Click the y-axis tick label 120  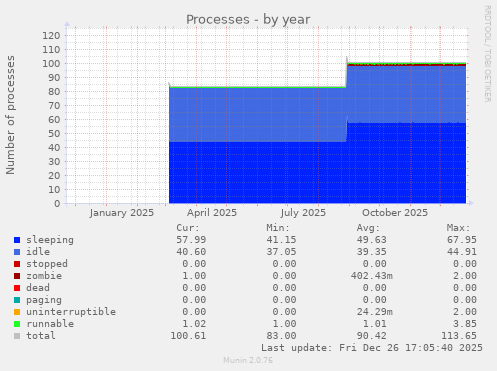51,36
